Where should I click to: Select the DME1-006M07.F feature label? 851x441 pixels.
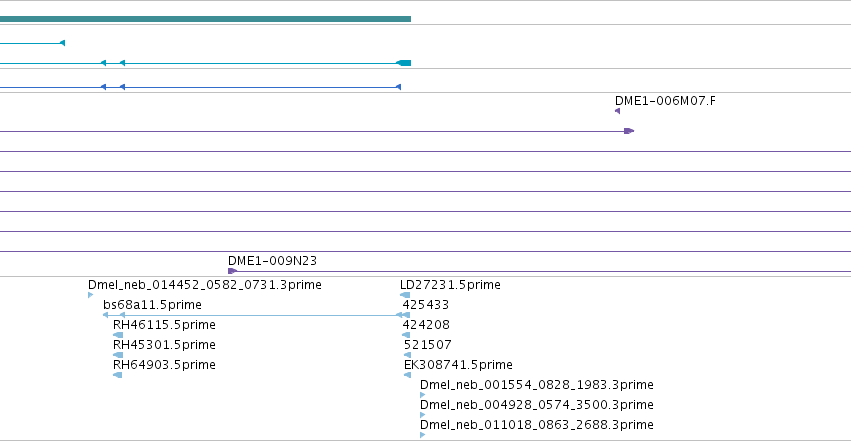pos(665,101)
